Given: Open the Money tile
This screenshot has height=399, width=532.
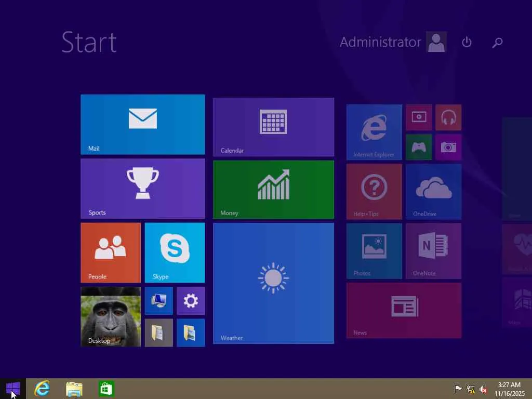Looking at the screenshot, I should 273,190.
